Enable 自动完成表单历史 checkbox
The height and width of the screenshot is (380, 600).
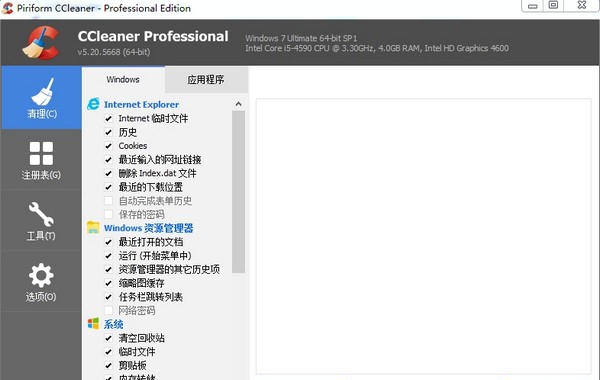(109, 201)
